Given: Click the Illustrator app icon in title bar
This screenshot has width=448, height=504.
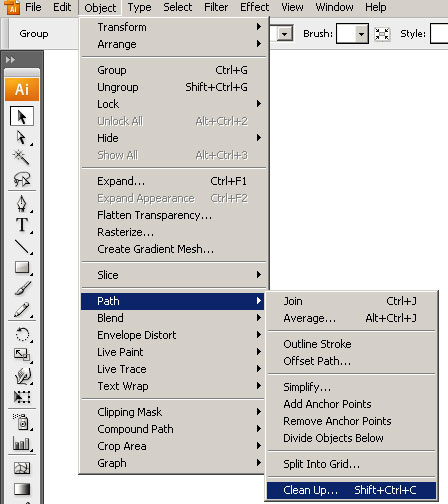Looking at the screenshot, I should coord(12,7).
